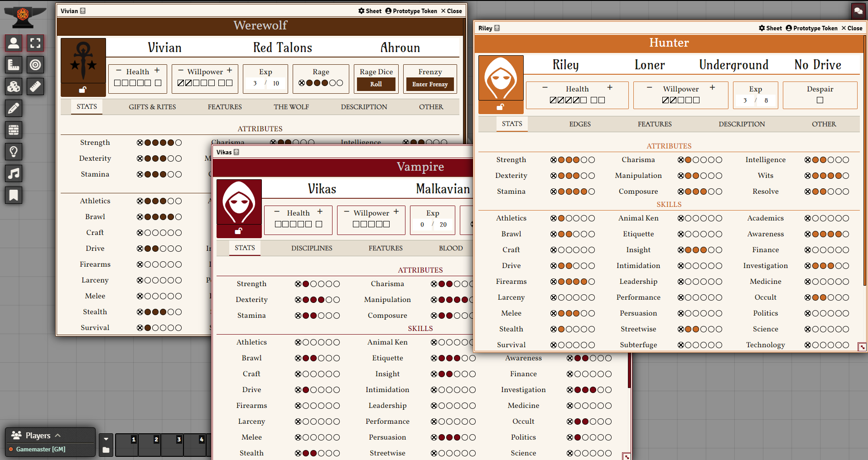Check Vivian's first Health box
The image size is (868, 460).
(117, 83)
